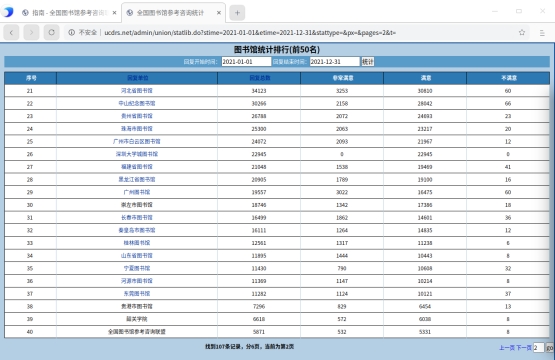Open the 河源市图书馆 link
Viewport: 555px width, 360px height.
tap(137, 281)
